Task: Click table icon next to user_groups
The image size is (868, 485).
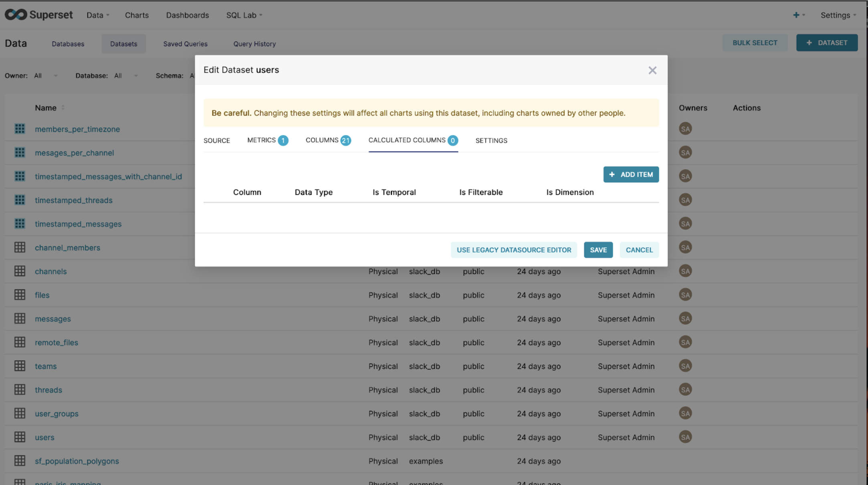Action: tap(20, 414)
